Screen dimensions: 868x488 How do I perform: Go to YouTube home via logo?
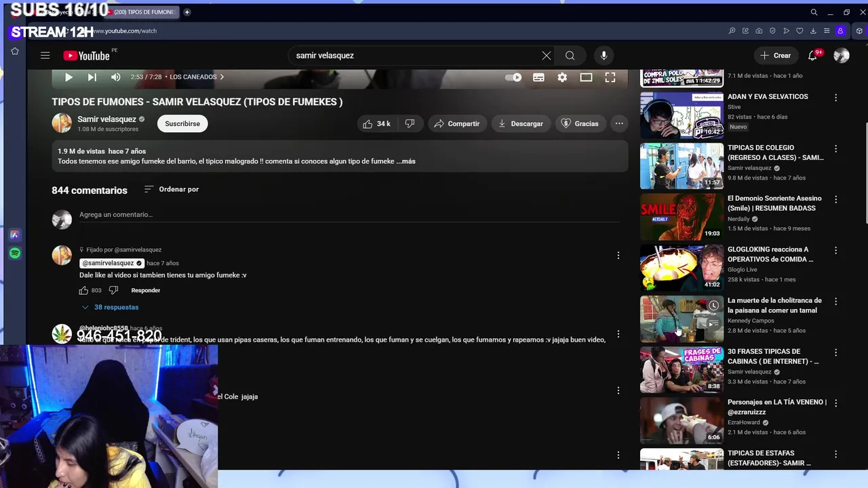[x=87, y=56]
